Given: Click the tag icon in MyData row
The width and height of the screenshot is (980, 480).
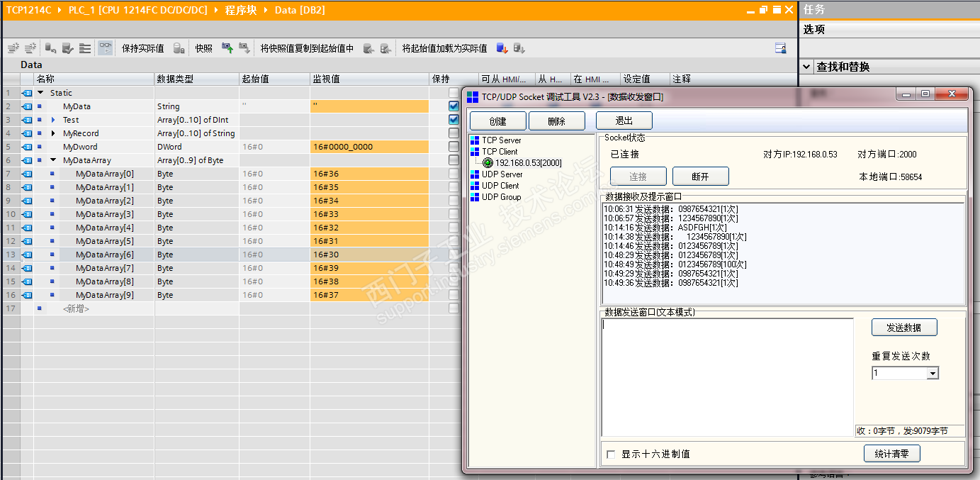Looking at the screenshot, I should click(27, 106).
